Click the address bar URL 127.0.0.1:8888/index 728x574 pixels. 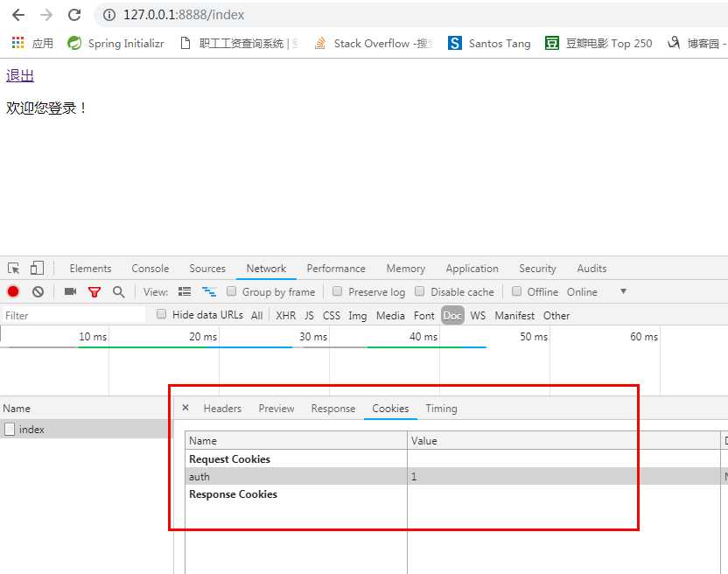(x=184, y=15)
